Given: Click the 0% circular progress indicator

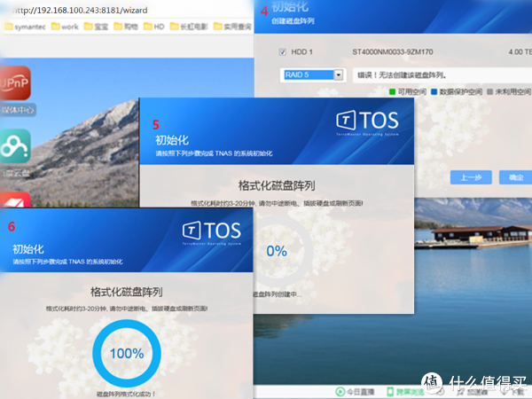Looking at the screenshot, I should click(277, 251).
